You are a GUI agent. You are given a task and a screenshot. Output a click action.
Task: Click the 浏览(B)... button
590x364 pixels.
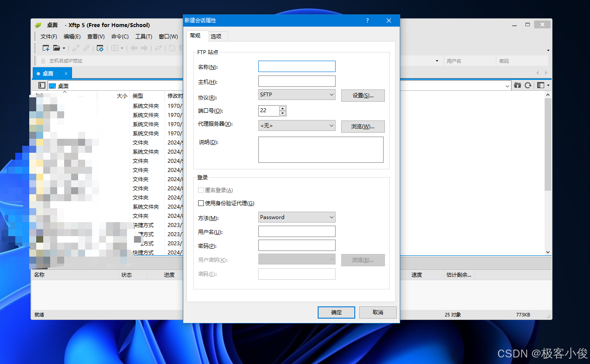(363, 260)
